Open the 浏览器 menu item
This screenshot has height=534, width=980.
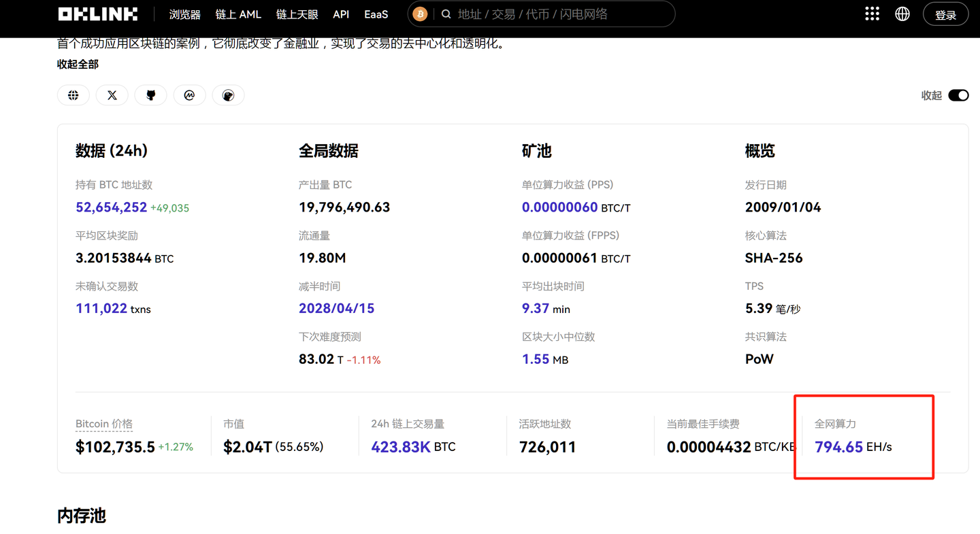[x=184, y=14]
